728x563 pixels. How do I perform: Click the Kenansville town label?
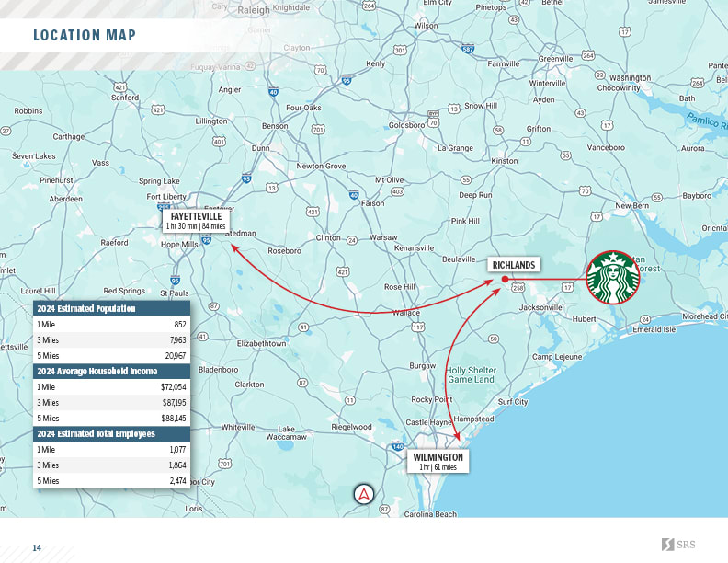(414, 248)
